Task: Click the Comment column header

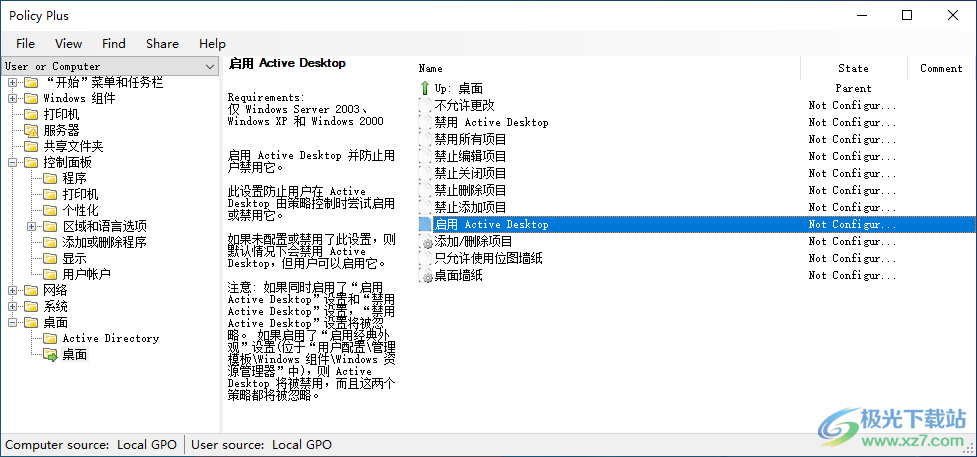Action: 941,69
